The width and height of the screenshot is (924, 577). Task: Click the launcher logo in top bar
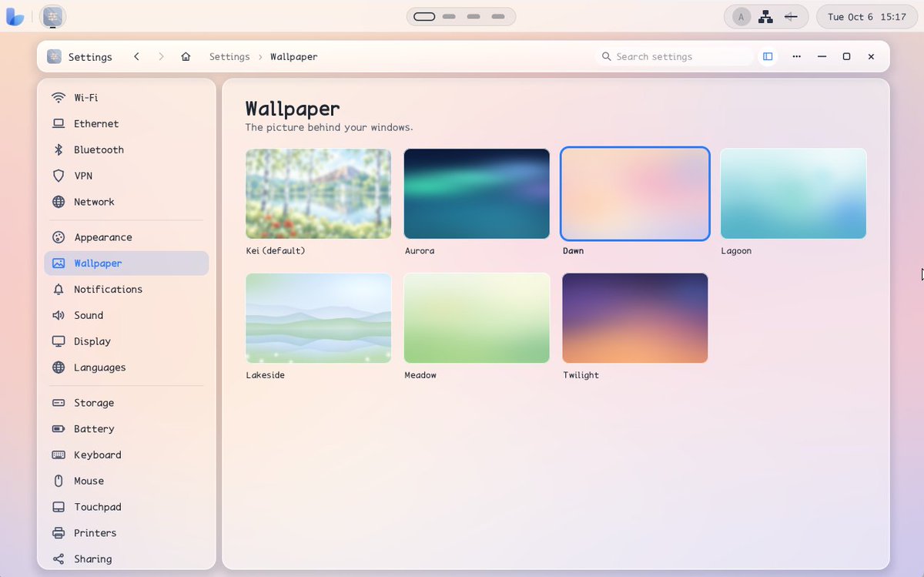(15, 17)
